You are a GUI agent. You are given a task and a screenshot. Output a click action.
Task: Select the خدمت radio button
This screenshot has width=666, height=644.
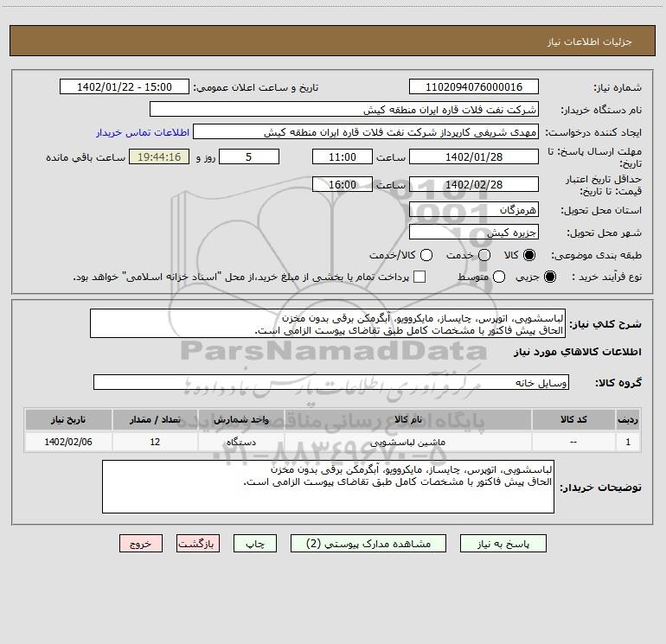tap(484, 255)
